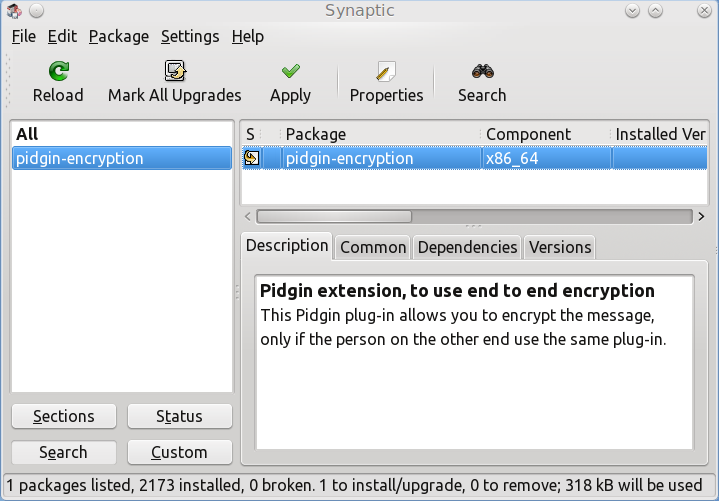
Task: Click the left arrow of the horizontal scrollbar
Action: (x=248, y=217)
